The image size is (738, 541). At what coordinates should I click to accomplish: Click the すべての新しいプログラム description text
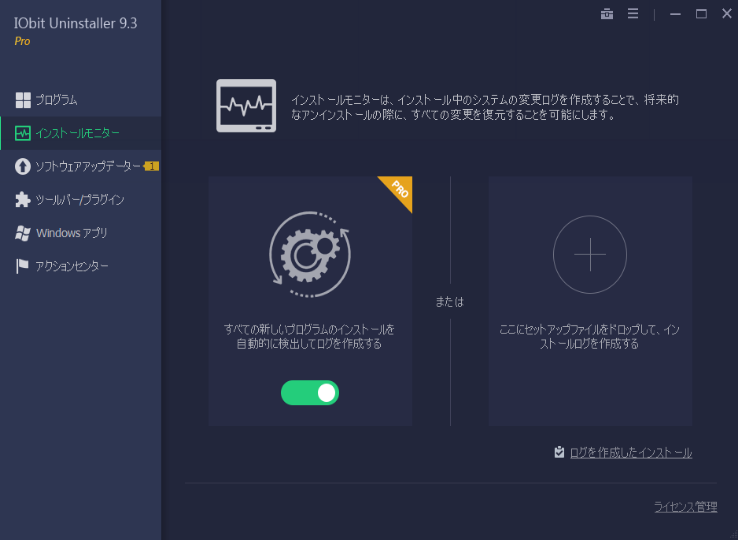click(x=309, y=337)
